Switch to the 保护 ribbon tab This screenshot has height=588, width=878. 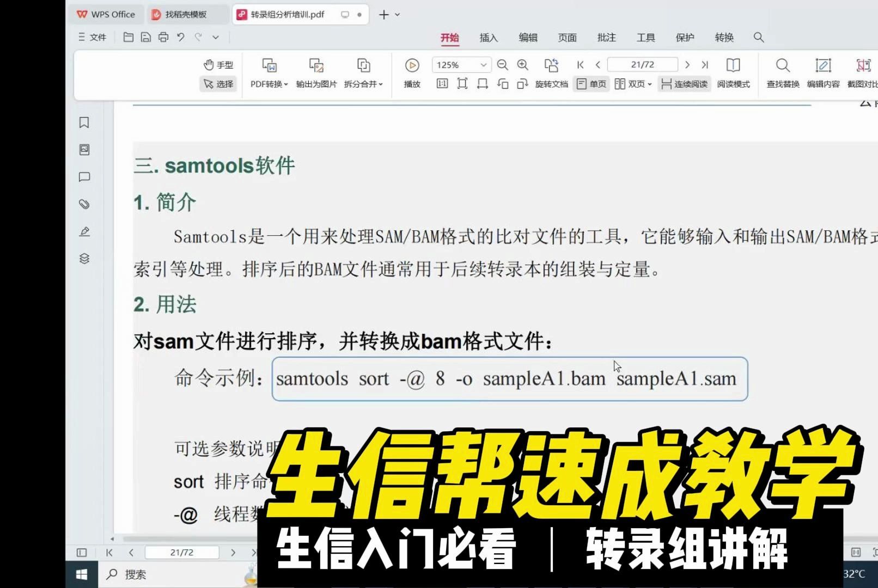click(685, 38)
